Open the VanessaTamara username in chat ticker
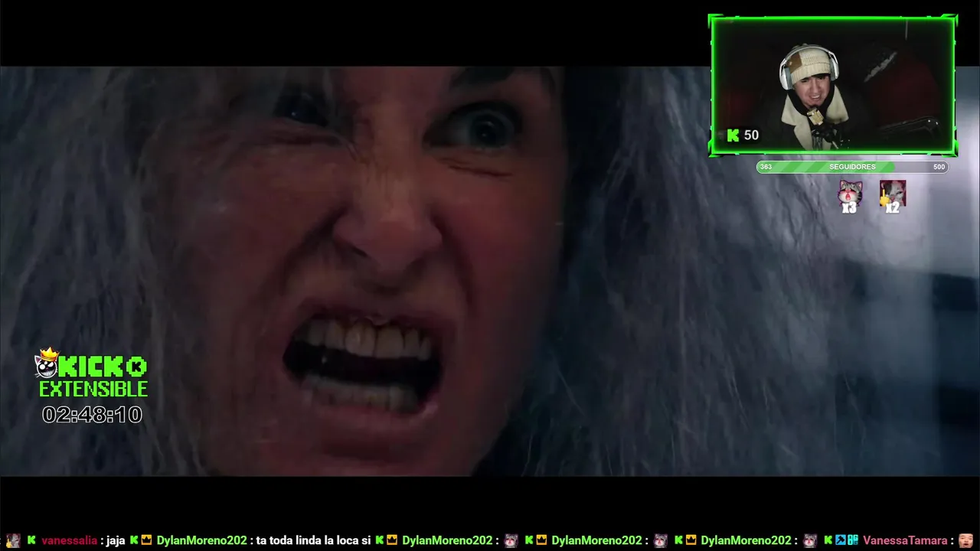This screenshot has width=980, height=551. (905, 540)
